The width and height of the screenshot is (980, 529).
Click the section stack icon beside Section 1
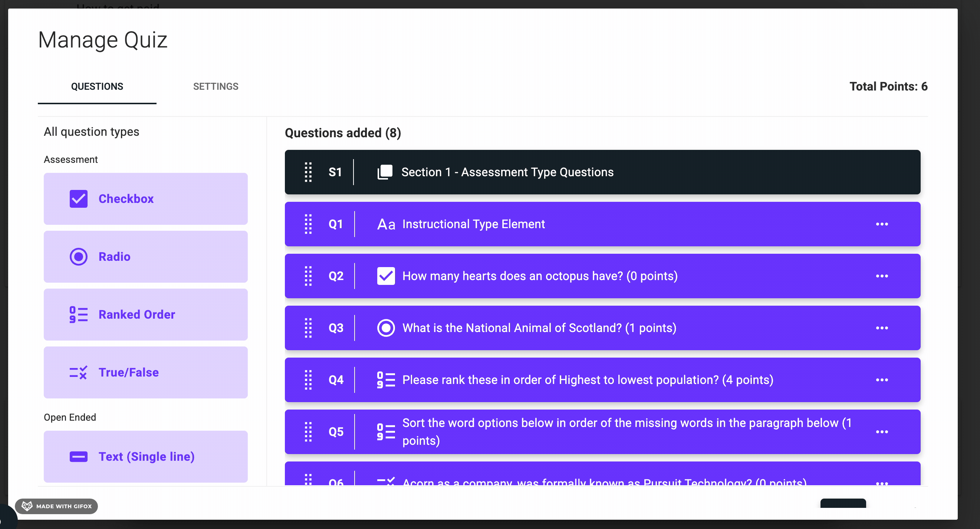coord(385,172)
